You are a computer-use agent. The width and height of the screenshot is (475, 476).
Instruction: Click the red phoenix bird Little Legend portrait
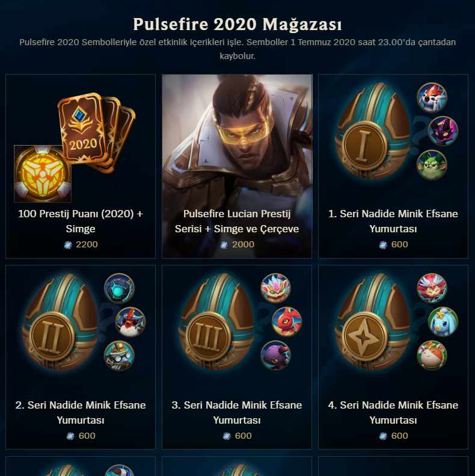[x=287, y=322]
